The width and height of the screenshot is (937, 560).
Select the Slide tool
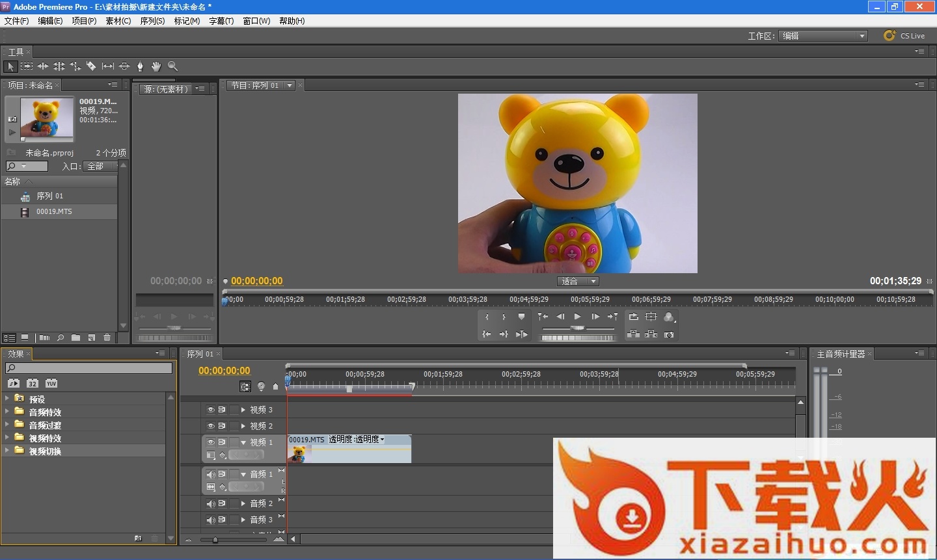pos(124,66)
